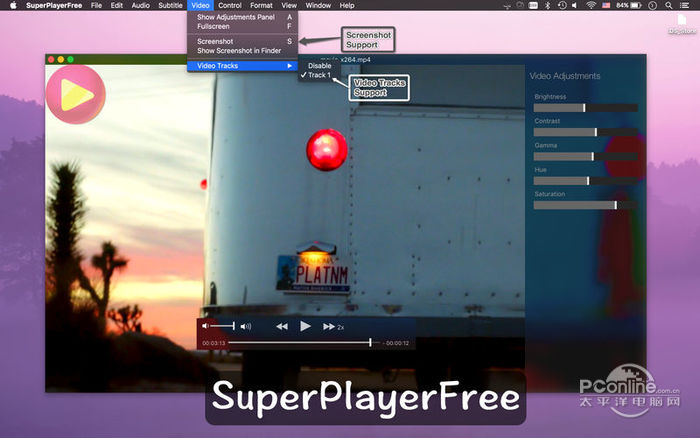The width and height of the screenshot is (700, 438).
Task: Click elapsed time 00:03:13 label
Action: tap(214, 343)
